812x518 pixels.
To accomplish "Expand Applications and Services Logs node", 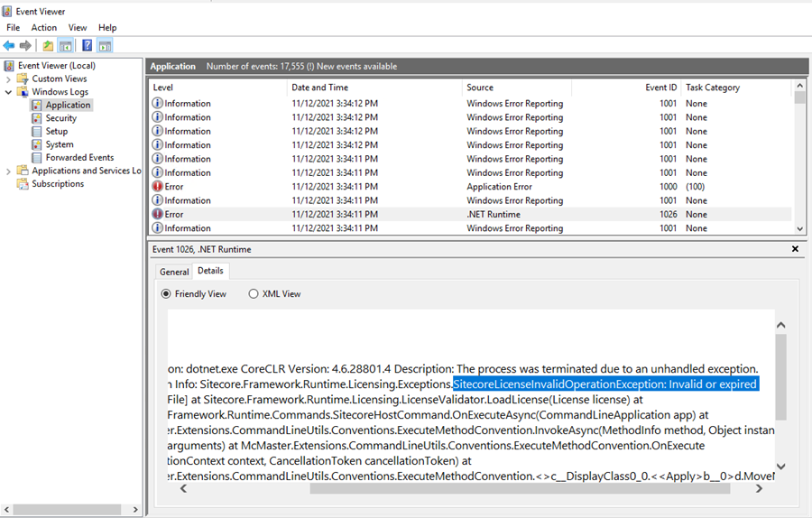I will coord(9,171).
